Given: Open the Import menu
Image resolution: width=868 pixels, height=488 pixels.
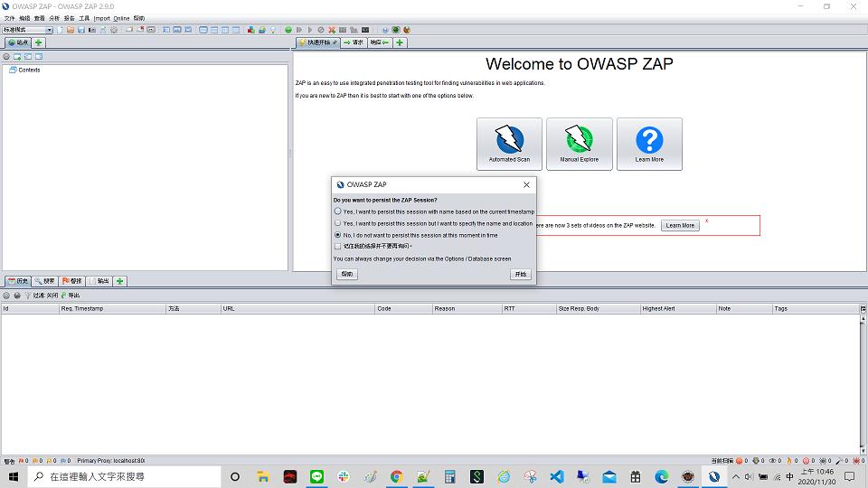Looking at the screenshot, I should (x=102, y=18).
